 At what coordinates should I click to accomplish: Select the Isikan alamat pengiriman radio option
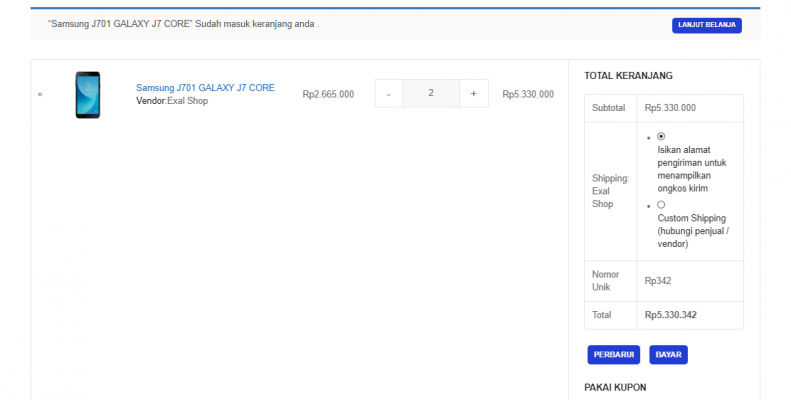click(661, 135)
